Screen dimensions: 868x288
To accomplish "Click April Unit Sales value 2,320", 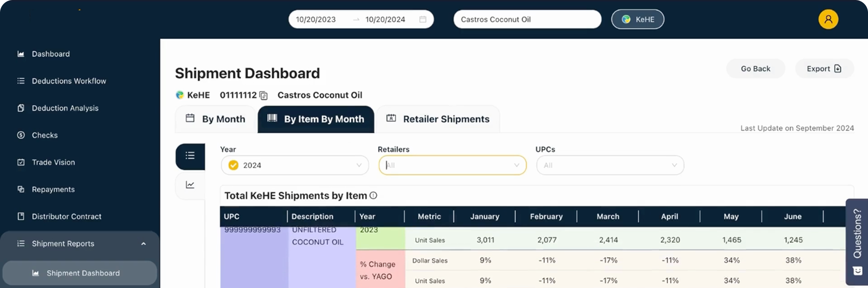I will [x=670, y=240].
